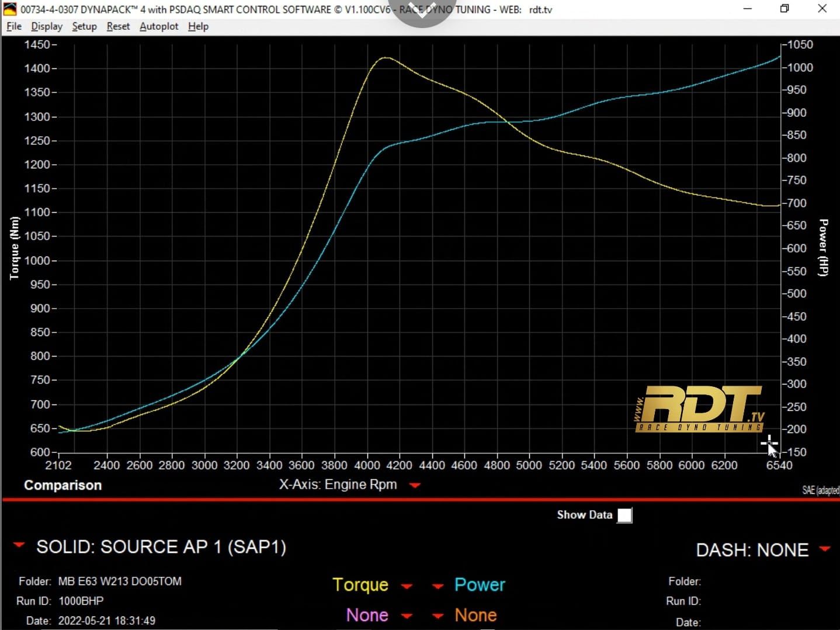Click the RDT Race Dyno Tuning logo
Screen dimensions: 840x630
[x=699, y=409]
